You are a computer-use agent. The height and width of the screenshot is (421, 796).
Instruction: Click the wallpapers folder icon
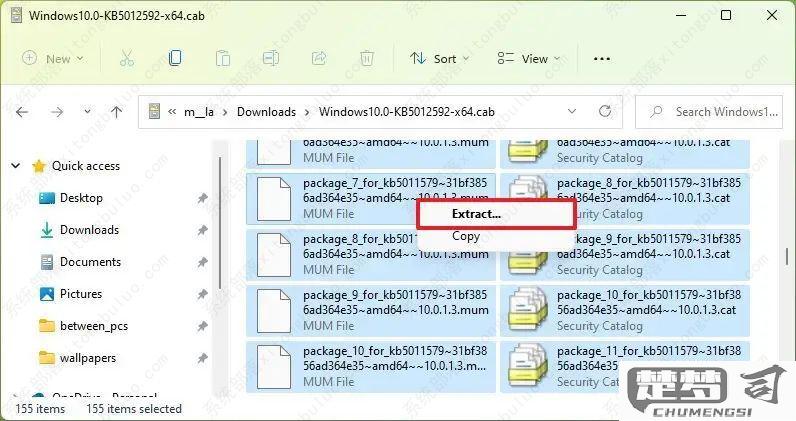coord(47,358)
